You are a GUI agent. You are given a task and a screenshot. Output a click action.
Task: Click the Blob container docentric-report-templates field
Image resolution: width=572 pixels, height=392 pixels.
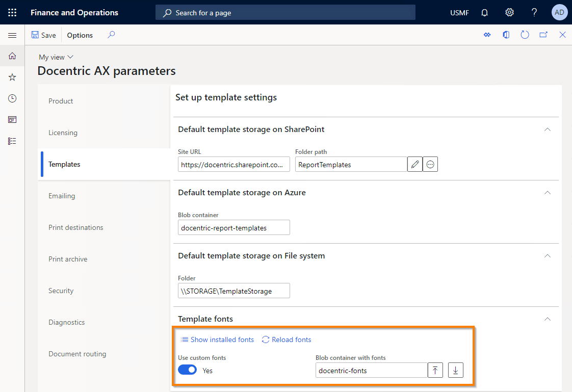click(234, 227)
